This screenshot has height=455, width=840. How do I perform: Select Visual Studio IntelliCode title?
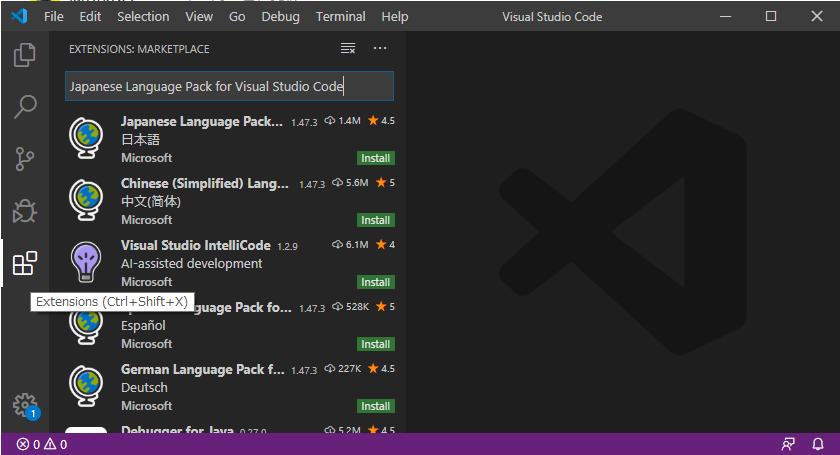[196, 245]
